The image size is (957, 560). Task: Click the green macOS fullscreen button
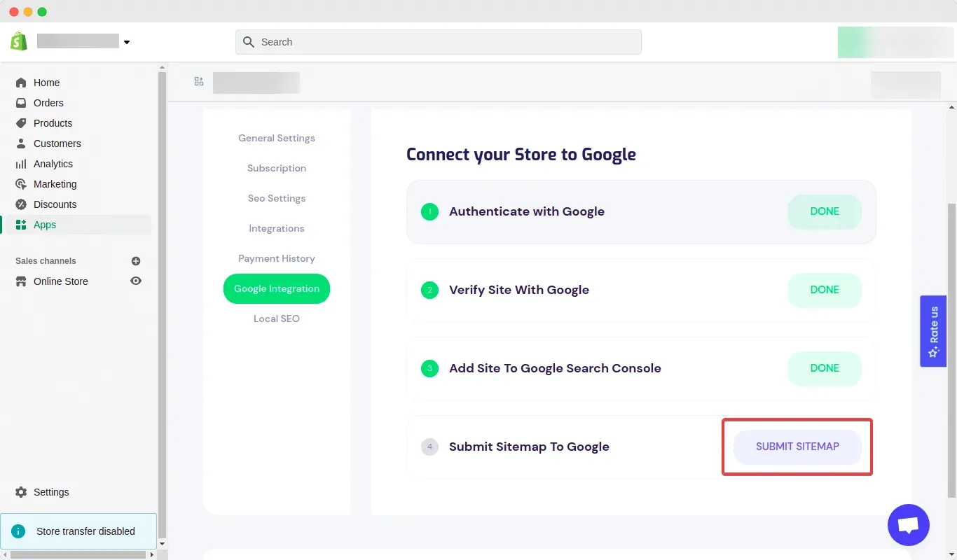tap(42, 12)
